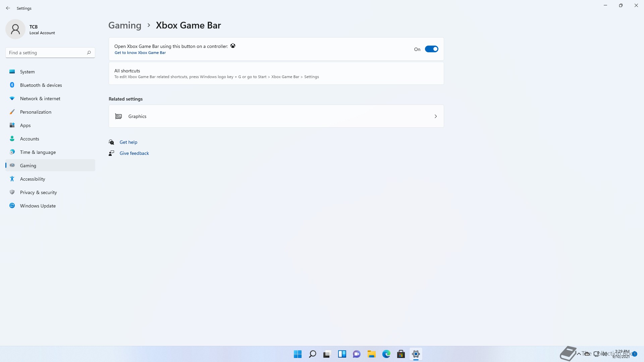Open Personalization settings
644x362 pixels.
point(50,112)
